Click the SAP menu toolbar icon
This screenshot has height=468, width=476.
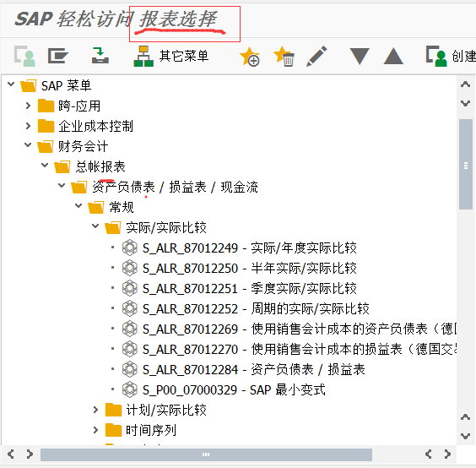[58, 57]
